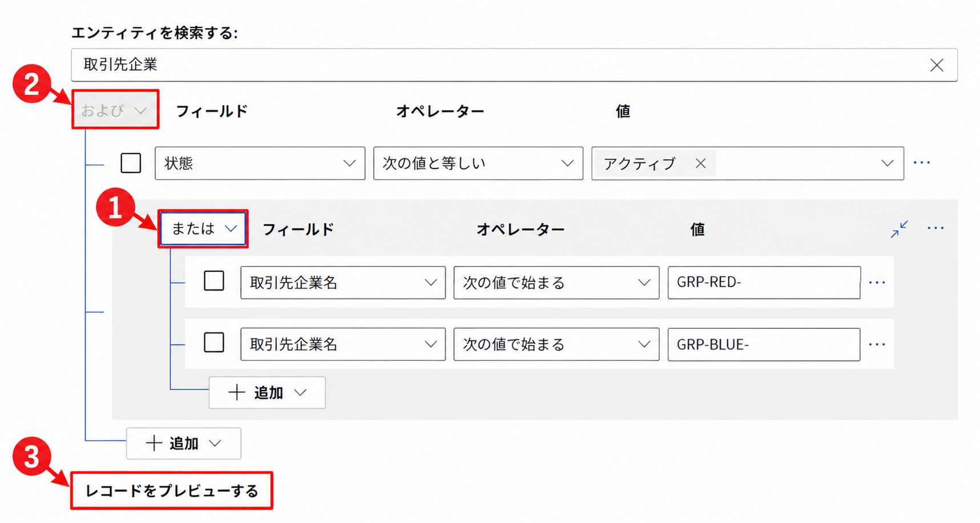Screen dimensions: 980x523
Task: Click the エンティティを検索する: label
Action: click(x=155, y=33)
